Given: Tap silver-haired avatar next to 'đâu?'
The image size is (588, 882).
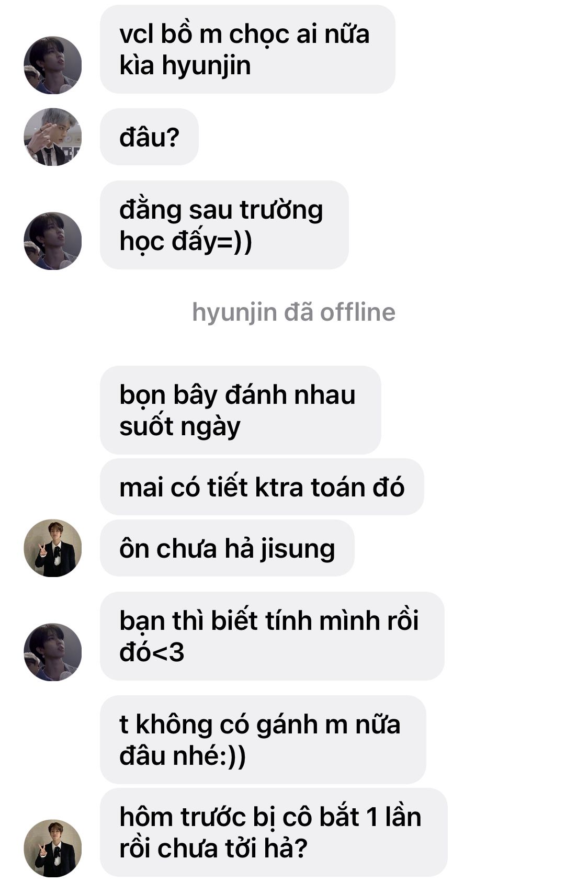Looking at the screenshot, I should (x=53, y=137).
